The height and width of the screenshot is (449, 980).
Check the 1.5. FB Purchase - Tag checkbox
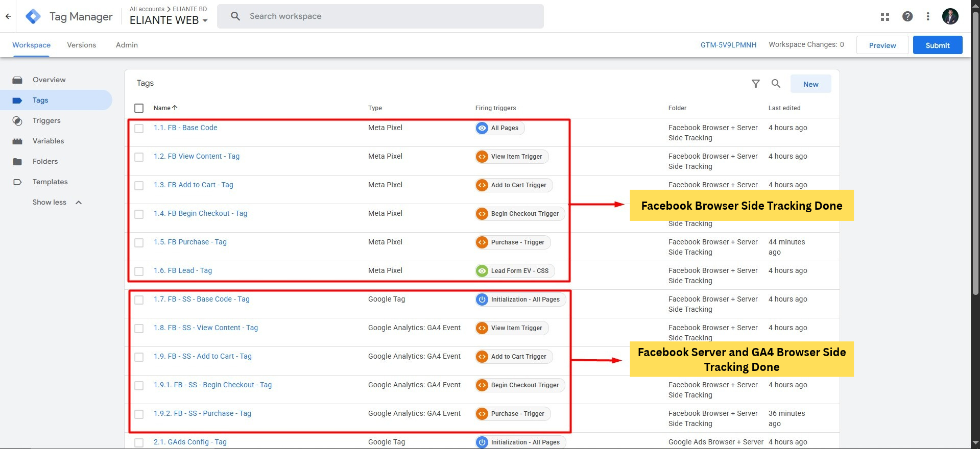[139, 243]
